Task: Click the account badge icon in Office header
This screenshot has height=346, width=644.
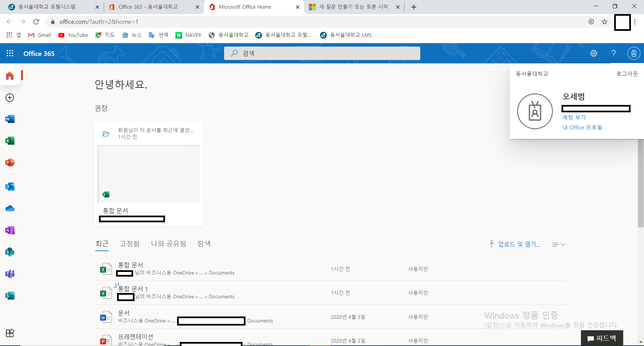Action: pyautogui.click(x=634, y=53)
